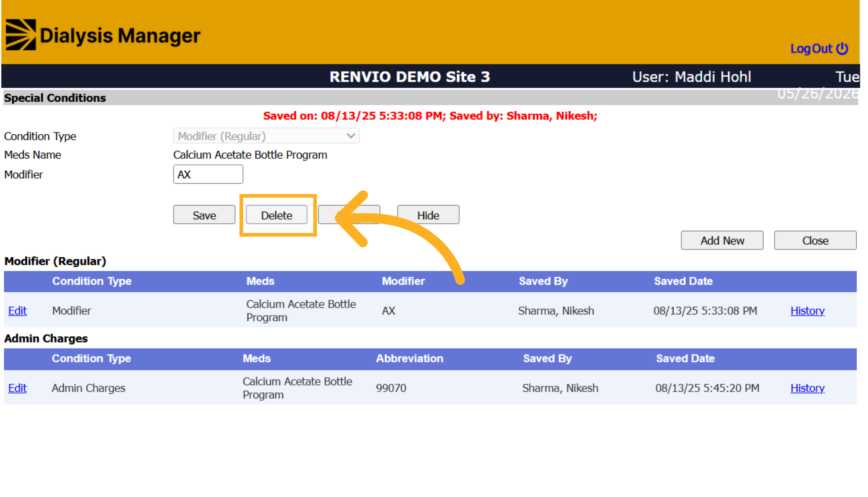Click the 99070 abbreviation cell
Screen dimensions: 868x497
click(x=391, y=388)
